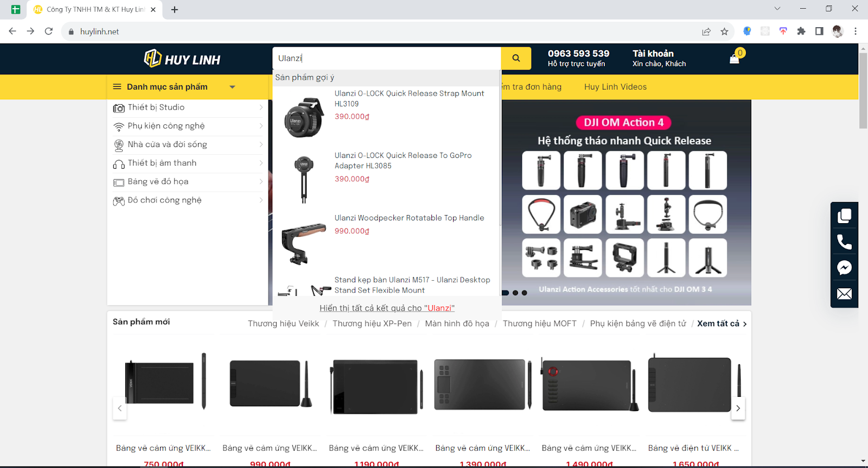Go forward with browser forward arrow
The image size is (868, 468).
tap(30, 31)
